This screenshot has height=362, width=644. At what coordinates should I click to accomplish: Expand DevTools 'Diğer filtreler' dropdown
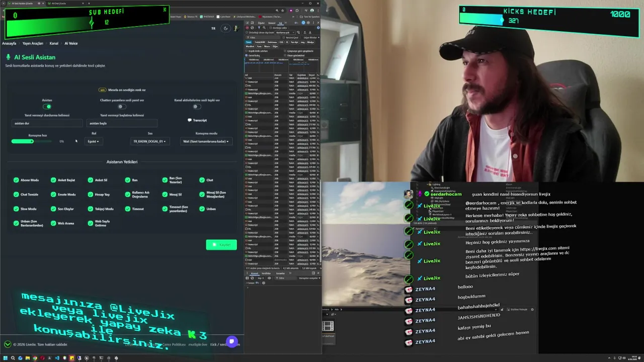(311, 38)
